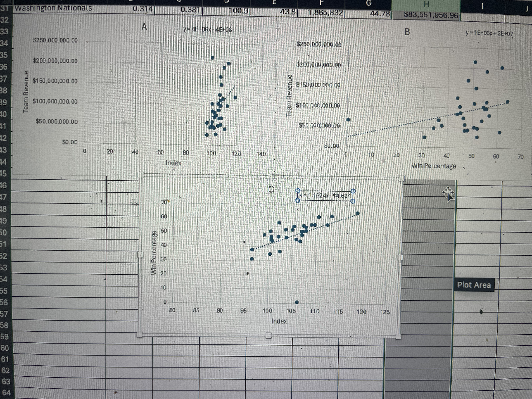The width and height of the screenshot is (532, 399).
Task: Select chart C trendline equation label
Action: (x=325, y=196)
